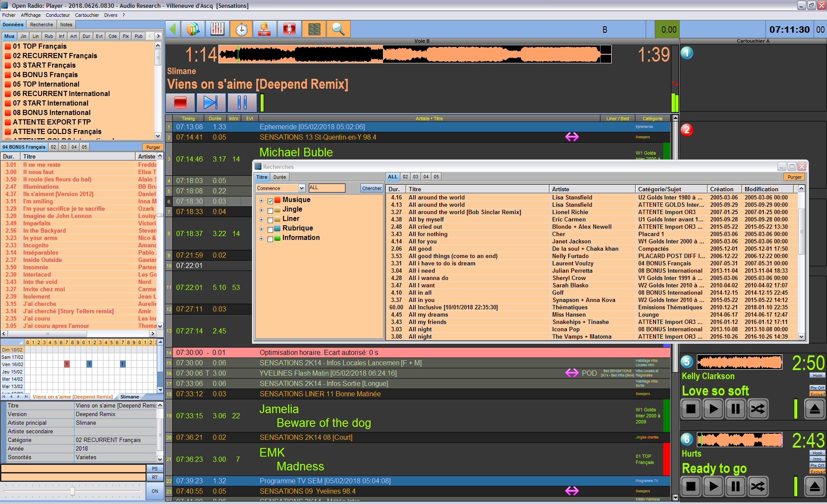Open the media library toolbar icon
Image resolution: width=827 pixels, height=504 pixels.
[193, 29]
